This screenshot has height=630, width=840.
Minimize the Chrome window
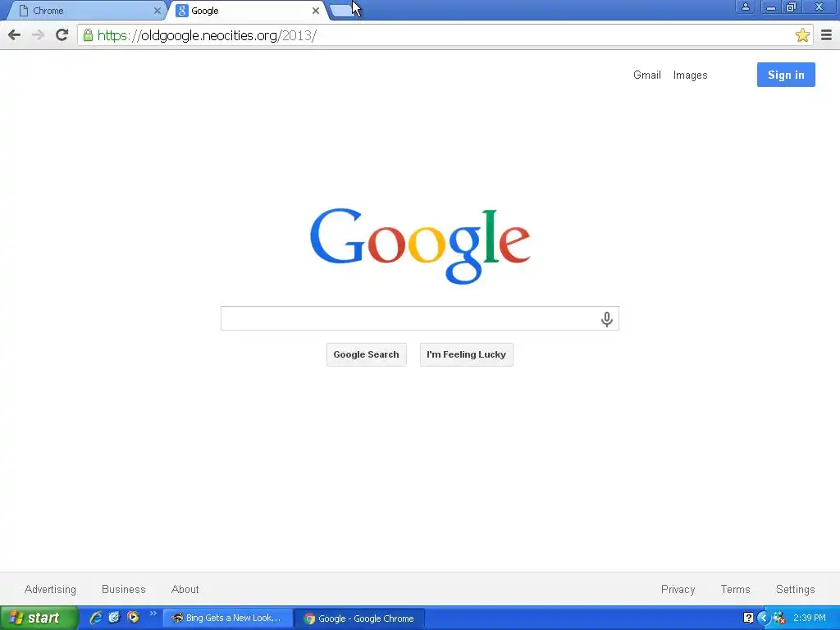point(770,7)
